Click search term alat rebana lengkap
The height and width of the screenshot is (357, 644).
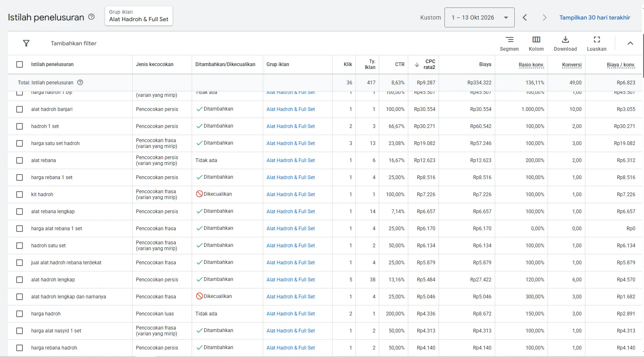point(53,212)
